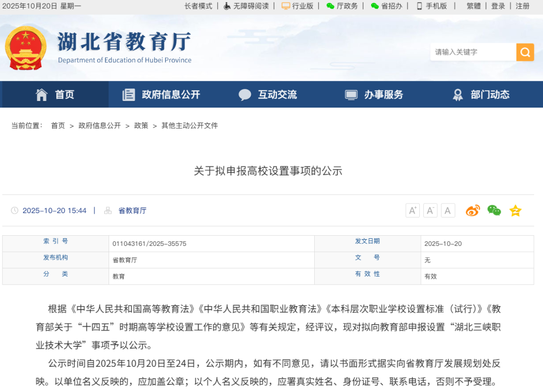Go to 办事服务 navigation tab
The image size is (543, 392).
375,94
